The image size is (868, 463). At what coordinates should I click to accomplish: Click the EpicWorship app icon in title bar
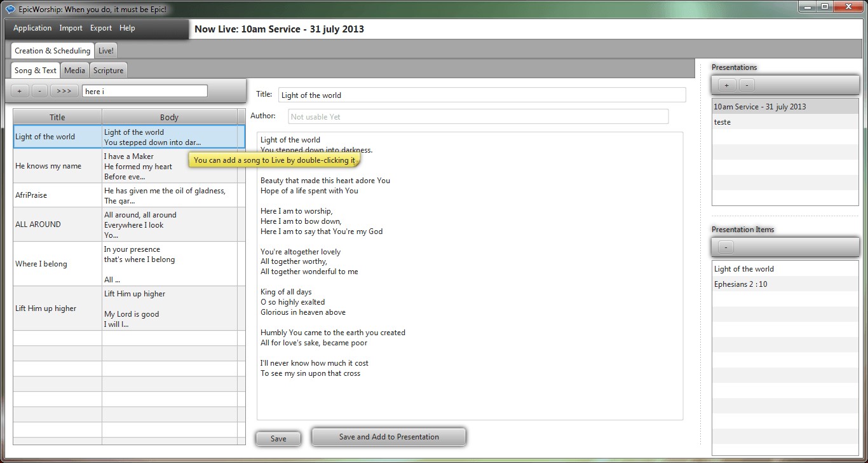pos(10,9)
